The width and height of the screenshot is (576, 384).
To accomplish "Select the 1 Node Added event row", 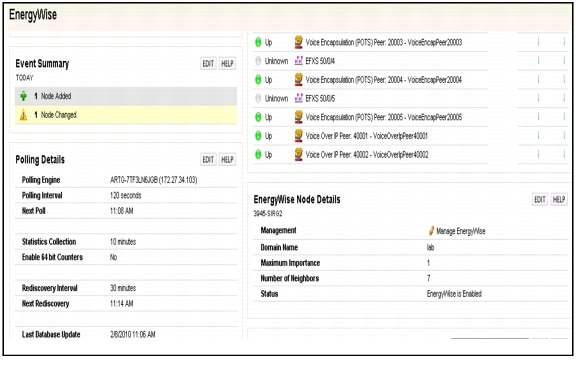I will tap(126, 96).
